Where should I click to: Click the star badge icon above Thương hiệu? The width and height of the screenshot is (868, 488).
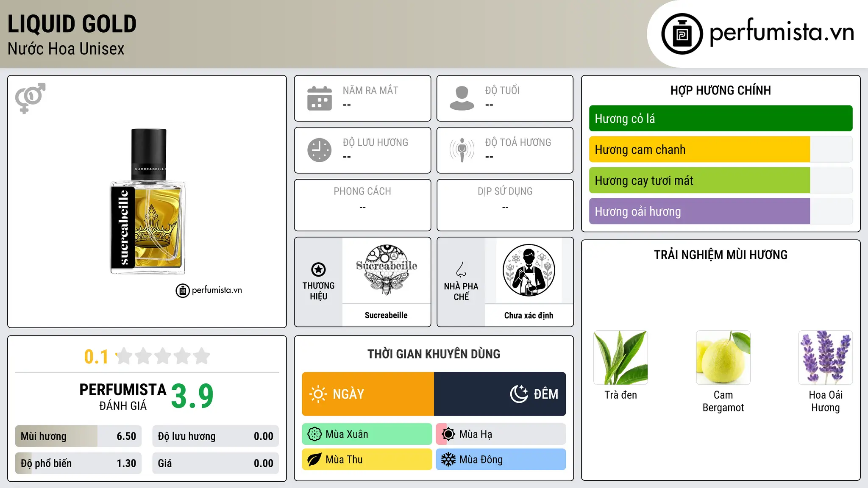click(318, 269)
